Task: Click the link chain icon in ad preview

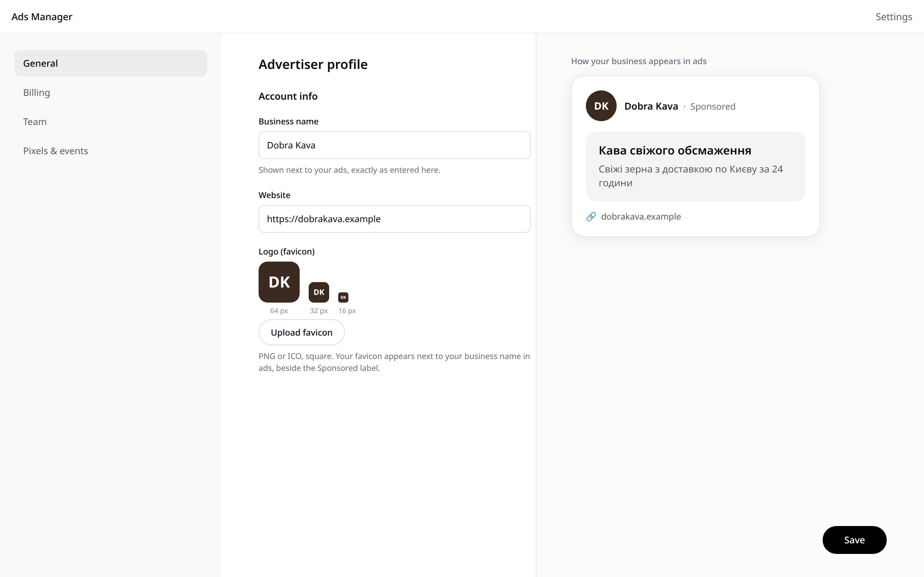Action: click(591, 217)
